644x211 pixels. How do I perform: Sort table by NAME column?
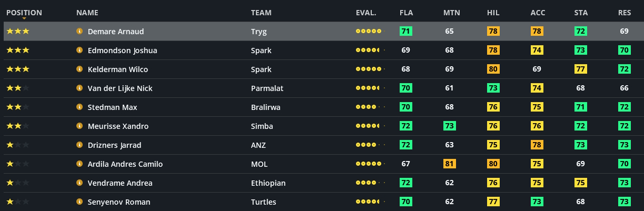click(87, 13)
